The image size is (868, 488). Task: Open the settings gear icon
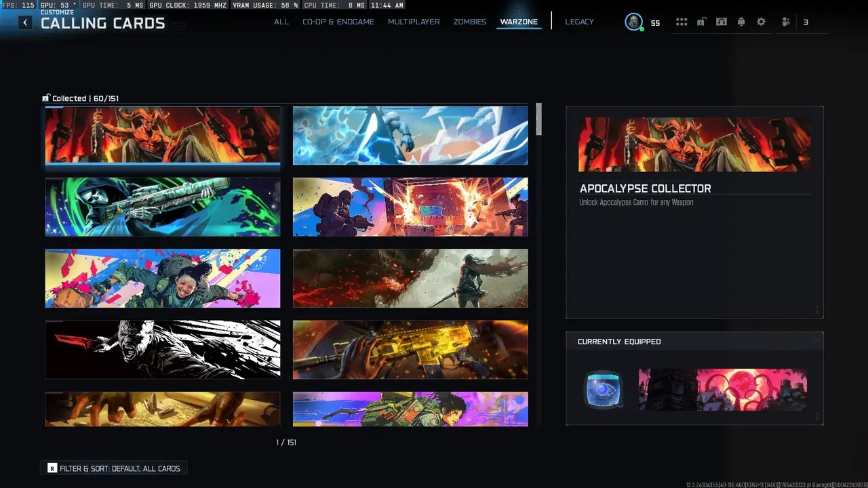tap(761, 22)
